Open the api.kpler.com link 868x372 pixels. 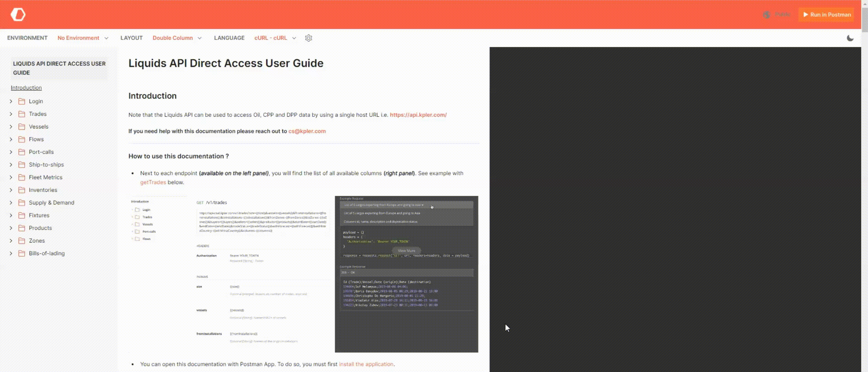[418, 115]
